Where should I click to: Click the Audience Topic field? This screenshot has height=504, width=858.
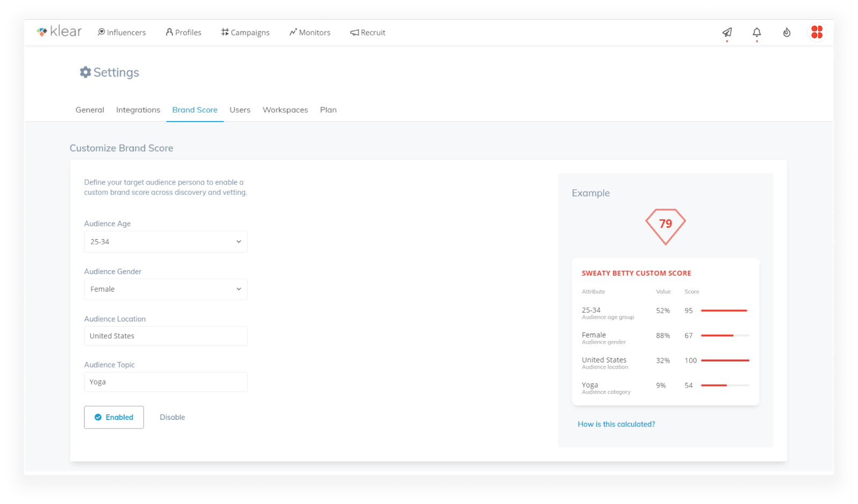point(166,382)
